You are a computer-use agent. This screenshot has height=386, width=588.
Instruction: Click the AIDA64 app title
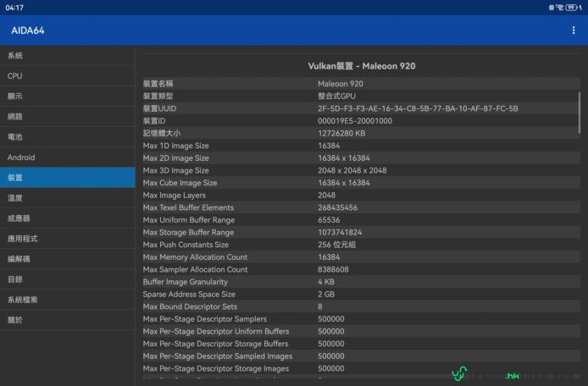click(28, 30)
